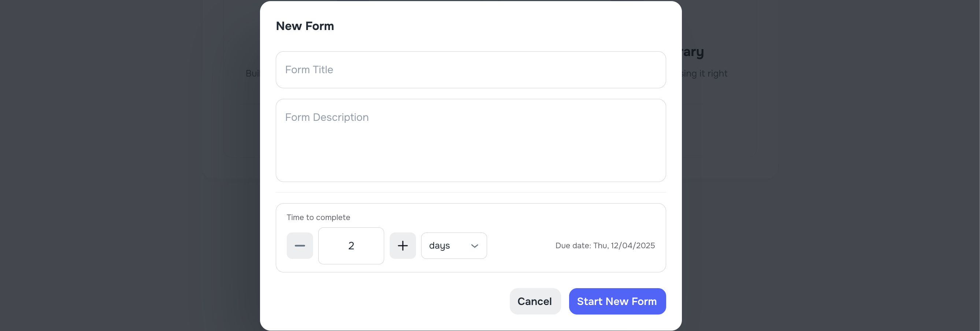The width and height of the screenshot is (980, 331).
Task: Click the New Form dialog heading
Action: pos(304,26)
